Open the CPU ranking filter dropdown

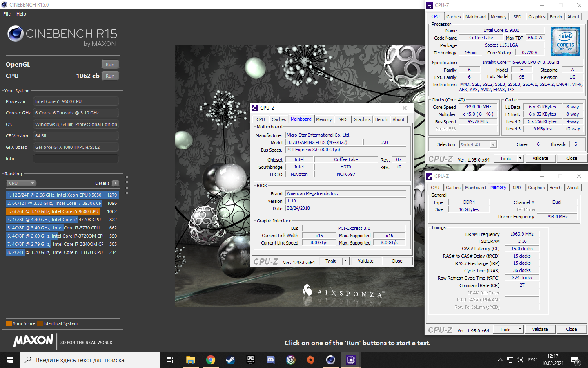(x=21, y=183)
